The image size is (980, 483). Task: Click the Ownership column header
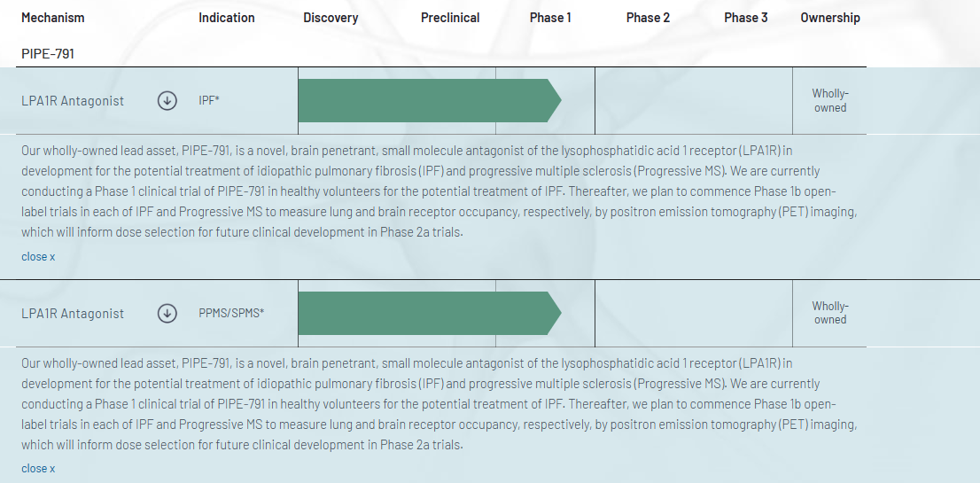[x=830, y=18]
